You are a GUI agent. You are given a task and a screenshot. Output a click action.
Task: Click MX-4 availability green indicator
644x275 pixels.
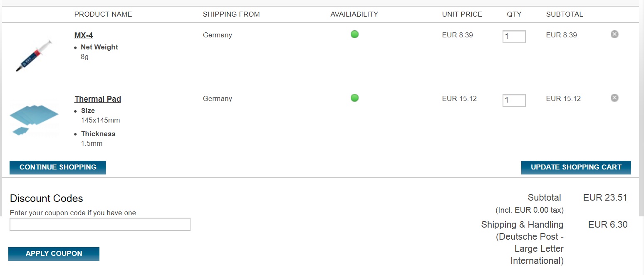click(354, 34)
